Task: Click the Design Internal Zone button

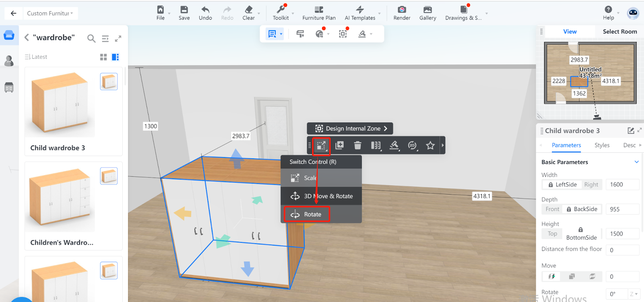Action: (x=350, y=128)
